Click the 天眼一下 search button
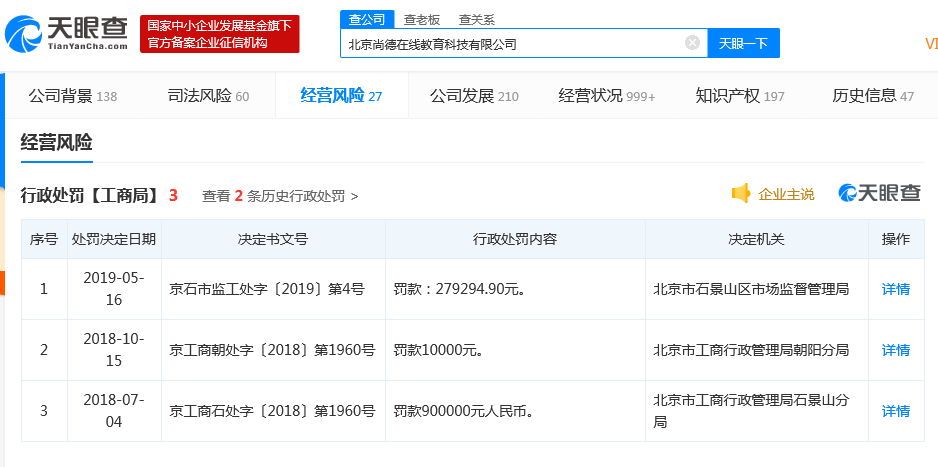Screen dimensions: 938x467 (743, 43)
